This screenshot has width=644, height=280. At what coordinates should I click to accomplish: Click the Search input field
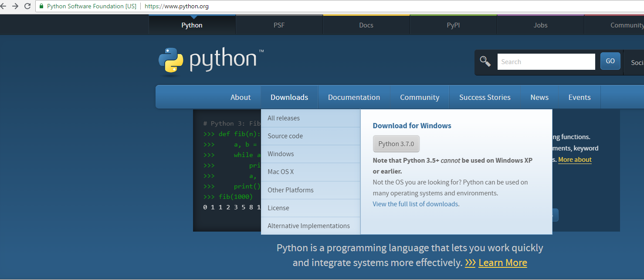546,61
